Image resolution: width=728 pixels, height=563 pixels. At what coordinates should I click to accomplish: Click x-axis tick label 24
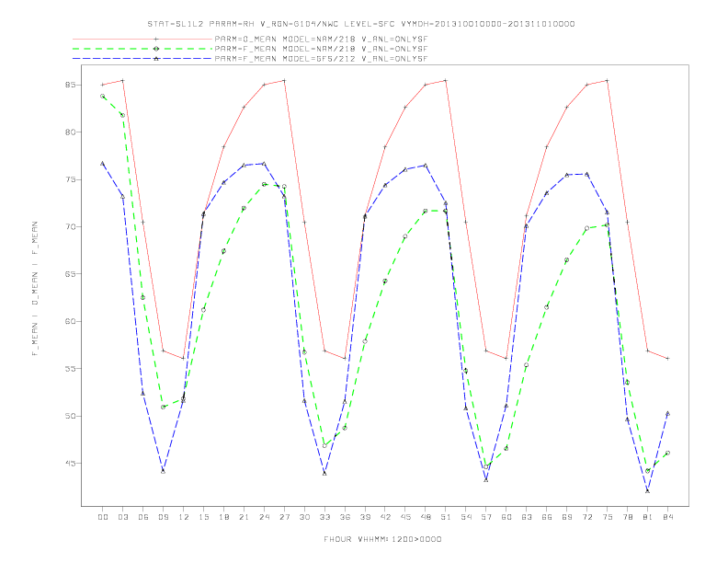click(x=264, y=517)
